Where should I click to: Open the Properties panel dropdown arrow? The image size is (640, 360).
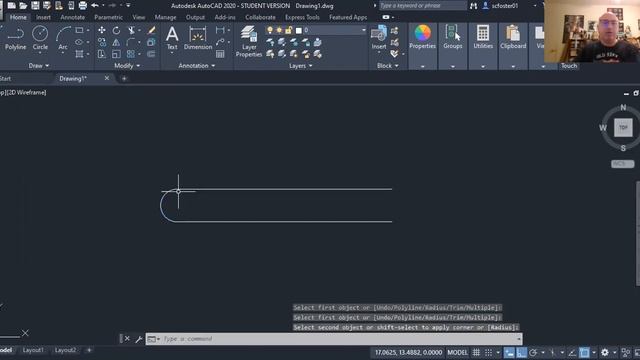422,66
